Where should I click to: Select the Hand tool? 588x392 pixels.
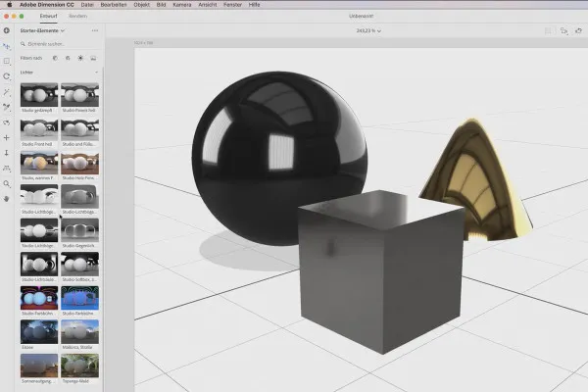[x=7, y=199]
